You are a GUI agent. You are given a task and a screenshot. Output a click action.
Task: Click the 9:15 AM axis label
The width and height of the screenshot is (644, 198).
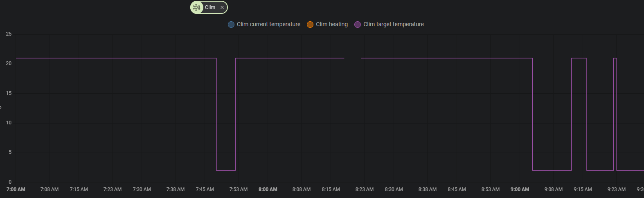(583, 189)
